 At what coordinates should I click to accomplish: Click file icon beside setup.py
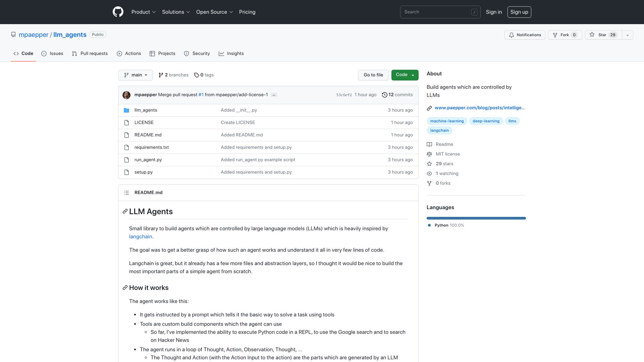(126, 172)
